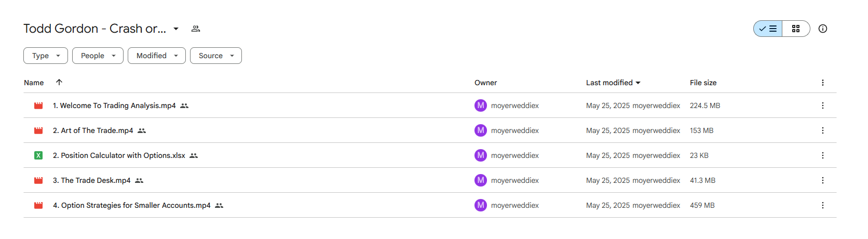This screenshot has width=868, height=239.
Task: Open the Type filter dropdown
Action: pos(46,56)
